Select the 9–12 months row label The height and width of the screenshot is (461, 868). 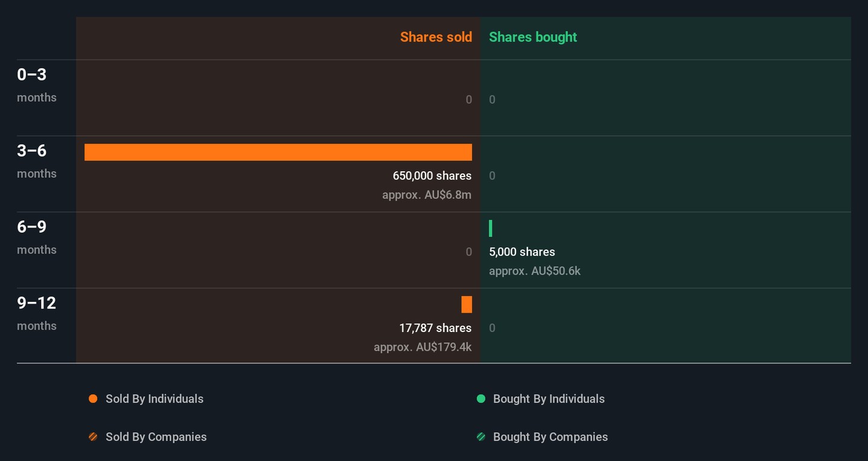(x=36, y=313)
